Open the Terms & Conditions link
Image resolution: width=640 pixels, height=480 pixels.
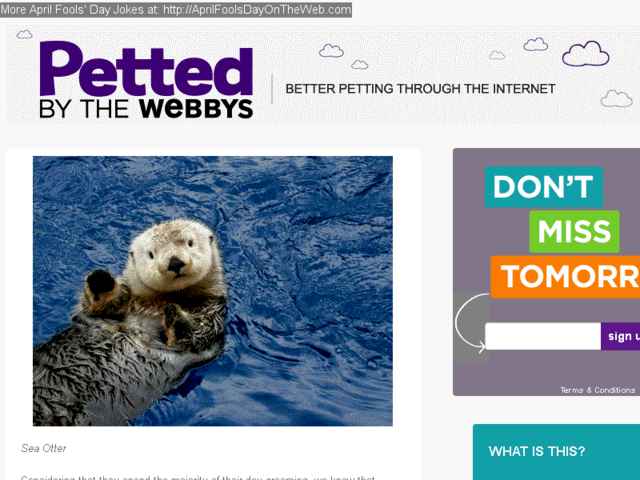click(x=598, y=390)
